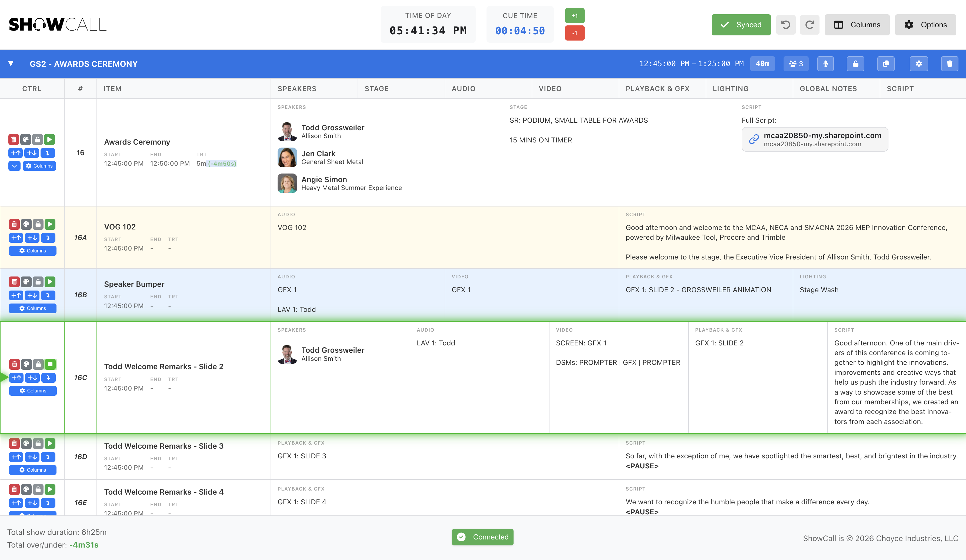Redo the last change
The image size is (966, 560).
[x=810, y=25]
